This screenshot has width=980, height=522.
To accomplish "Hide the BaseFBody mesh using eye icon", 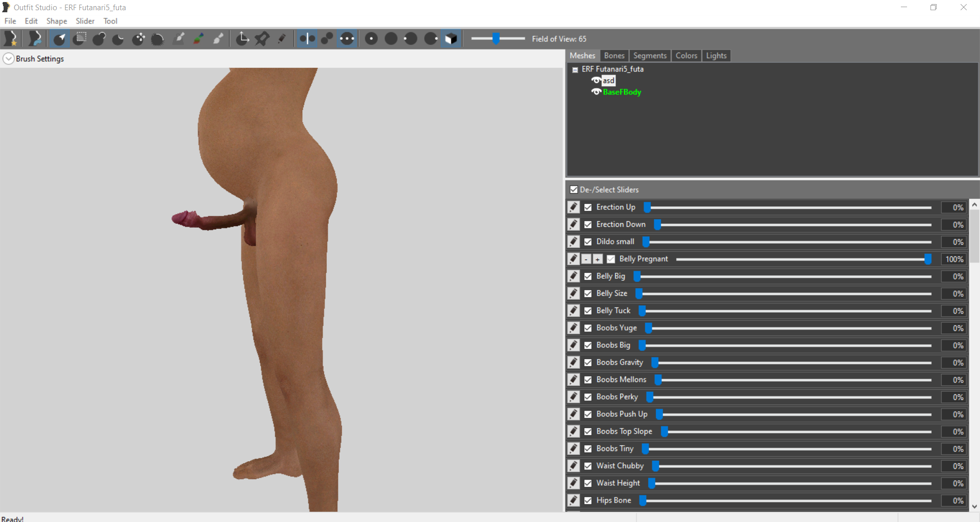I will click(596, 92).
